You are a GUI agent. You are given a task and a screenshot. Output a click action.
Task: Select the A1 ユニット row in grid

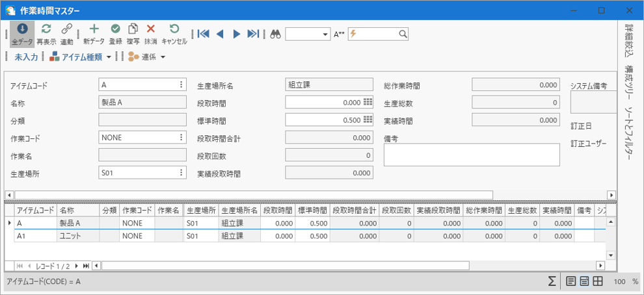coord(70,236)
